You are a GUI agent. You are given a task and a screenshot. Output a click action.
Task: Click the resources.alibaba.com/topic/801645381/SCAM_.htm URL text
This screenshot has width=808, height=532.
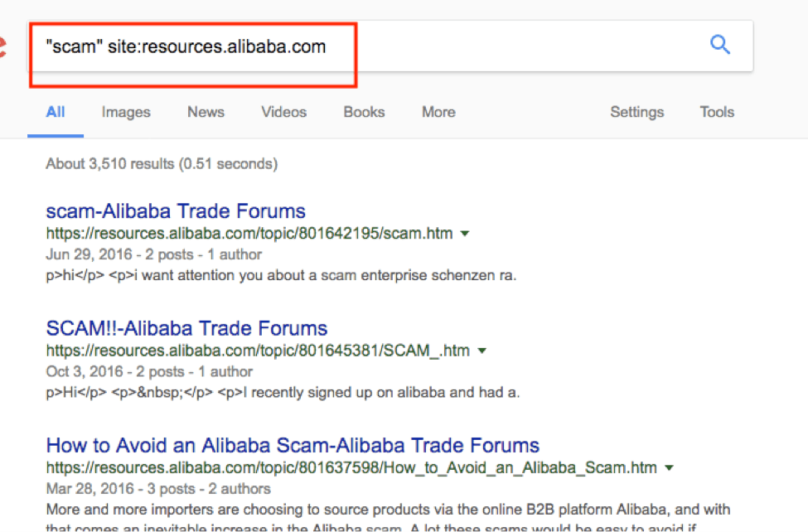(258, 351)
